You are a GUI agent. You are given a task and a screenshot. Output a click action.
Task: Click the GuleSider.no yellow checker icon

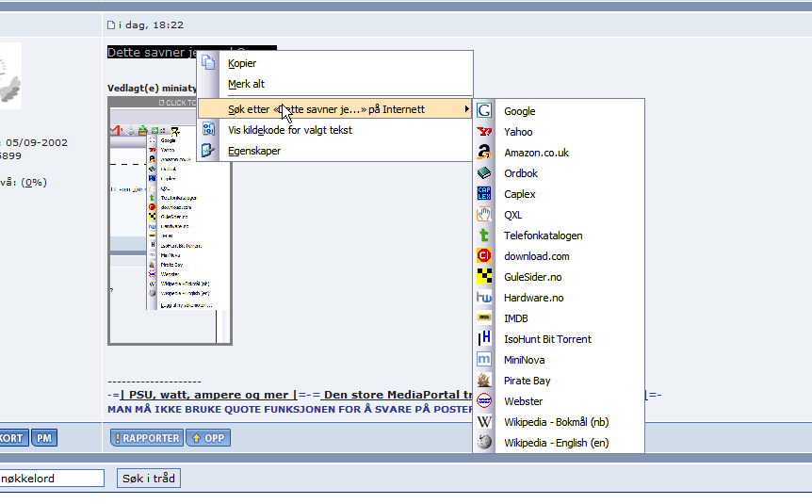[x=484, y=277]
